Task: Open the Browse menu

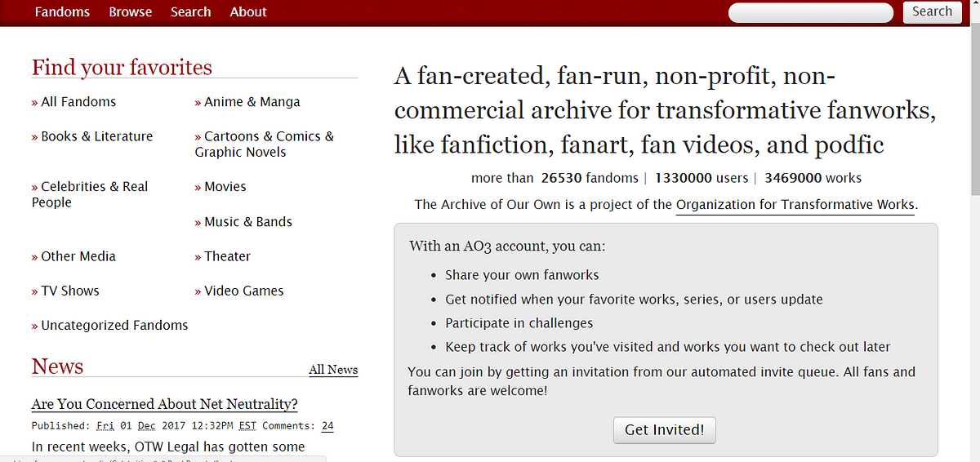Action: click(131, 12)
